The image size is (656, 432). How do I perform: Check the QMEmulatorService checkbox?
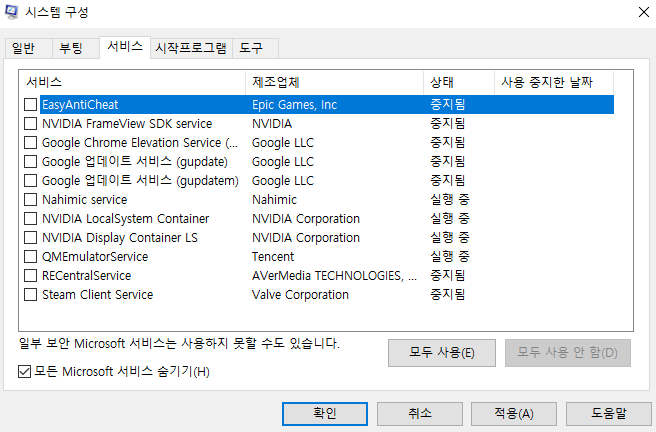(x=31, y=256)
